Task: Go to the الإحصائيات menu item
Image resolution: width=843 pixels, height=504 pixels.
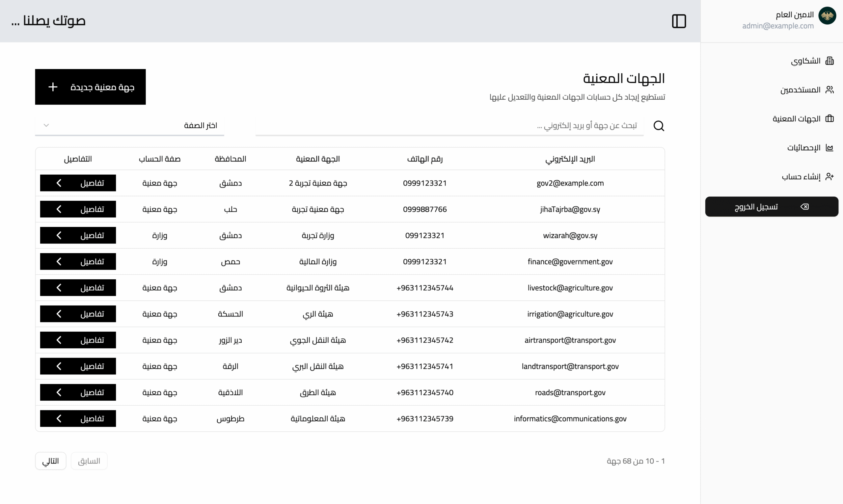Action: [x=803, y=148]
